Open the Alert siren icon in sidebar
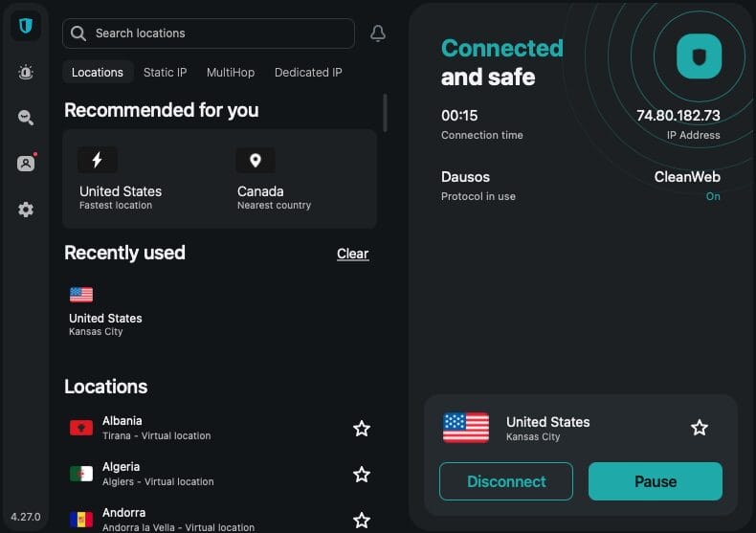756x533 pixels. click(x=26, y=73)
